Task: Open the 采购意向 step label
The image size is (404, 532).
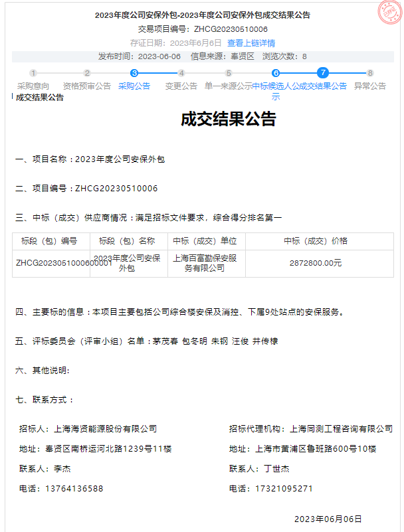Action: coord(33,86)
